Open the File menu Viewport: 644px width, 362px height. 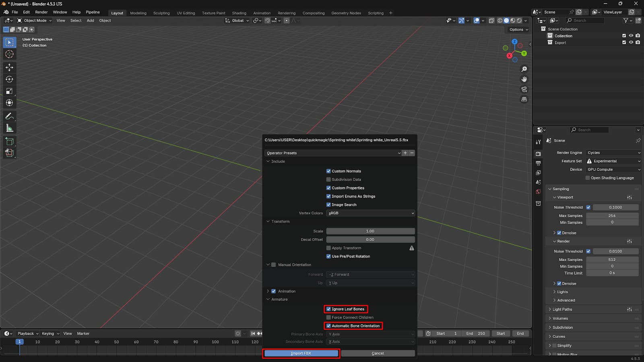pos(15,12)
